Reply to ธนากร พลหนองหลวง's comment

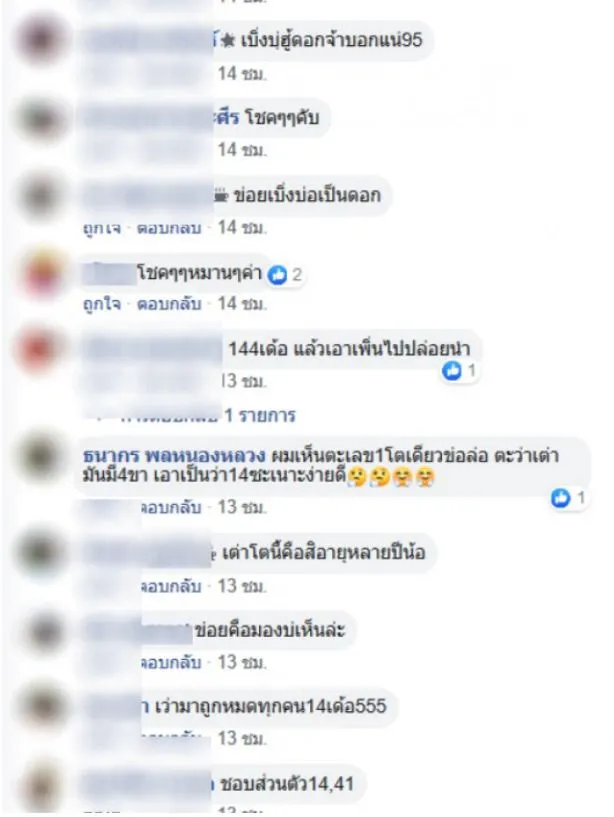coord(171,507)
